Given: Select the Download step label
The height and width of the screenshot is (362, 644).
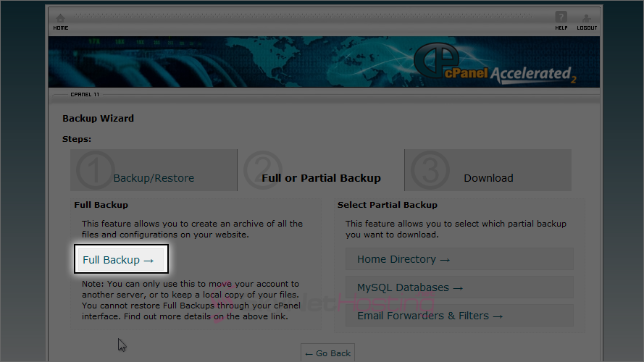Looking at the screenshot, I should (x=488, y=178).
